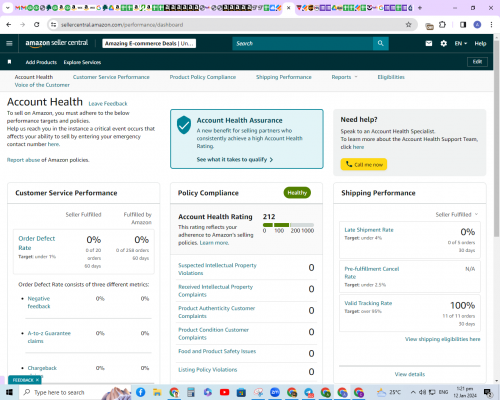500x400 pixels.
Task: Open the Seller Central hamburger menu
Action: pyautogui.click(x=9, y=43)
